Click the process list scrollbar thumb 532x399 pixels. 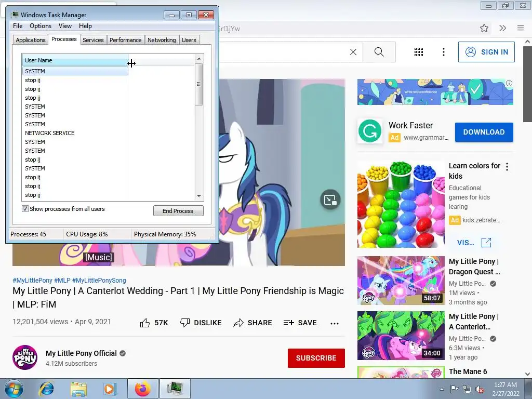point(199,85)
